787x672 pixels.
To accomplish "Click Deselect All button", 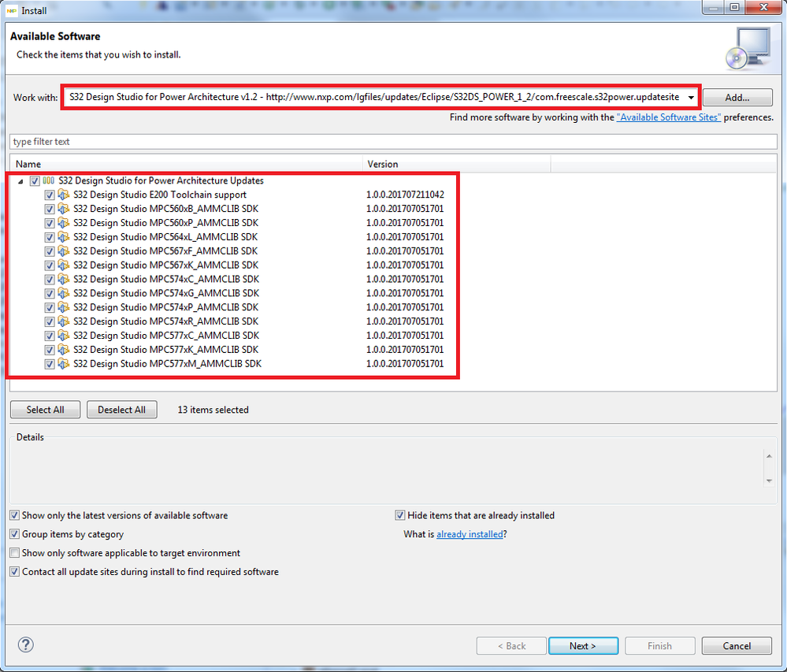I will 121,410.
